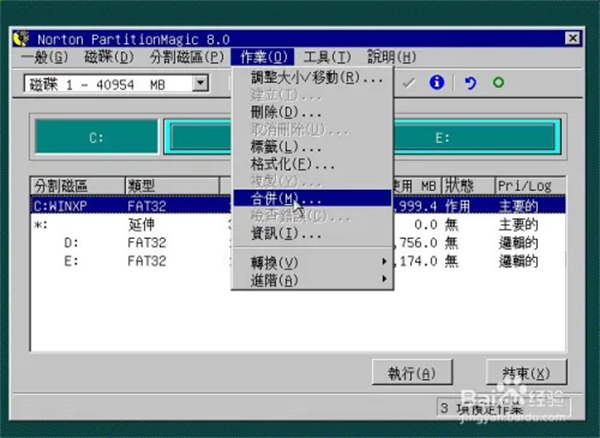The image size is (600, 438).
Task: Expand the 進階(A) submenu
Action: point(313,280)
